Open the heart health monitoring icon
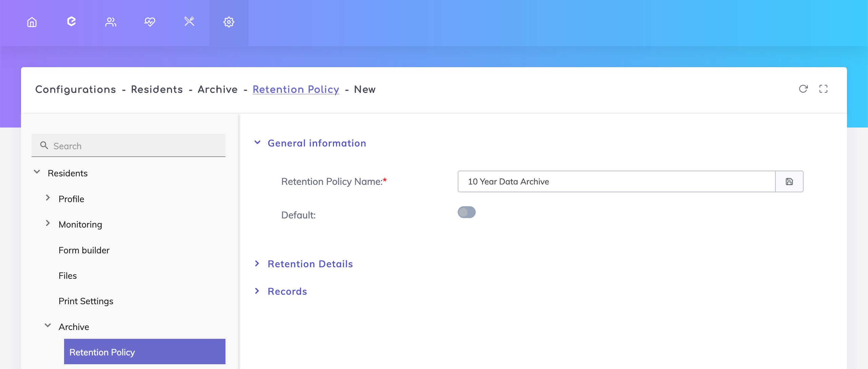This screenshot has height=369, width=868. point(150,22)
